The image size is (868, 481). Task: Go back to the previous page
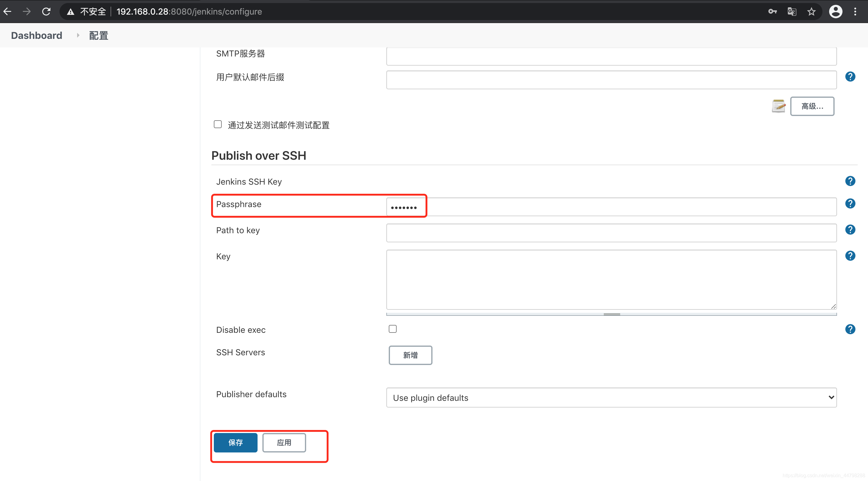[7, 12]
